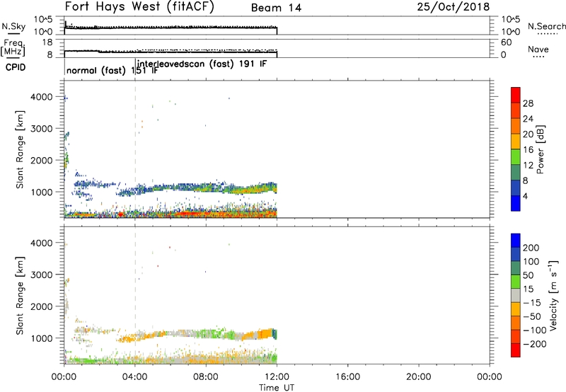Click the dashed 04:00 CPID marker in power panel
This screenshot has height=392, width=566.
pos(135,149)
